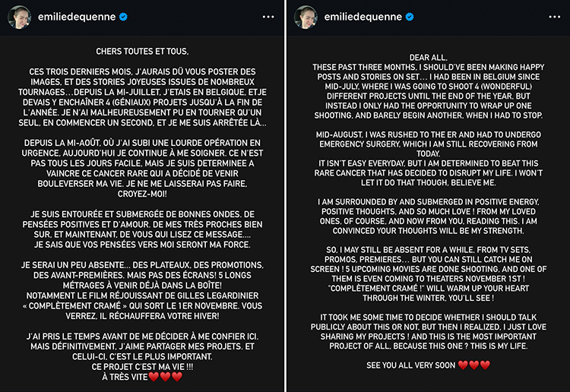Image resolution: width=570 pixels, height=392 pixels.
Task: Open the more options menu on the French post
Action: pos(268,17)
